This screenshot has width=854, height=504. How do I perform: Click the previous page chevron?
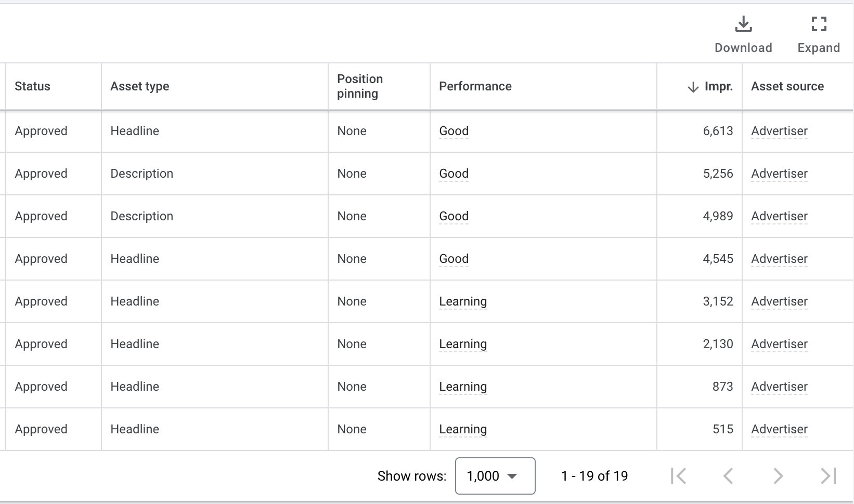(728, 475)
